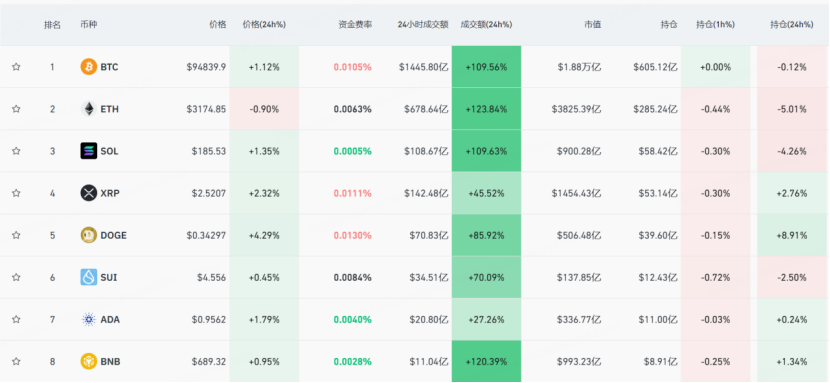Image resolution: width=830 pixels, height=383 pixels.
Task: Click SUI 1h open interest -0.72%
Action: tap(715, 277)
